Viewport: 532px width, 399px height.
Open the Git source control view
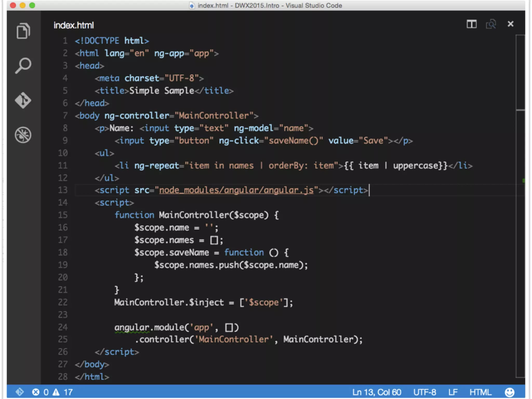(23, 100)
